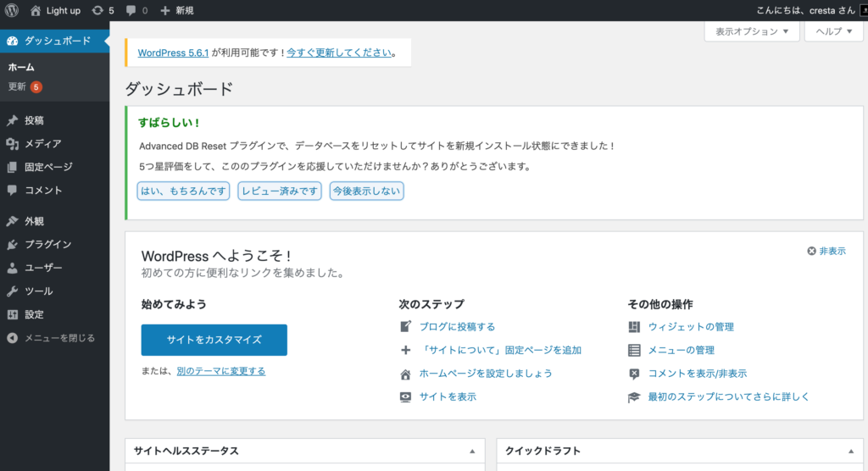Screen dimensions: 868x471
Task: Open the comments bubble icon in admin bar
Action: click(131, 10)
